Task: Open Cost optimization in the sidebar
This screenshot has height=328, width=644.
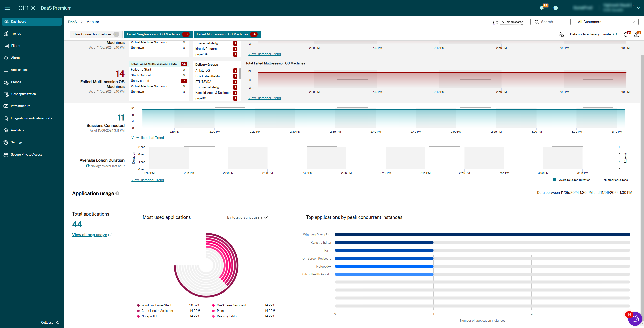Action: (32, 94)
